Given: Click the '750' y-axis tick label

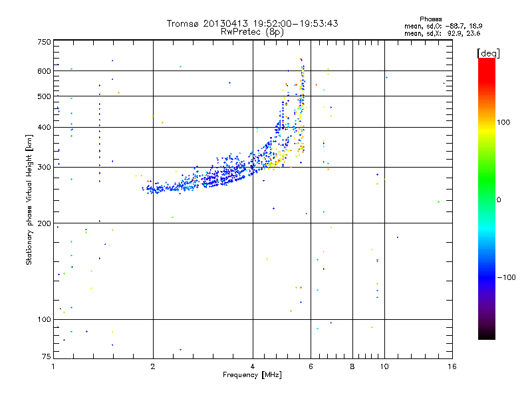Looking at the screenshot, I should click(44, 42).
